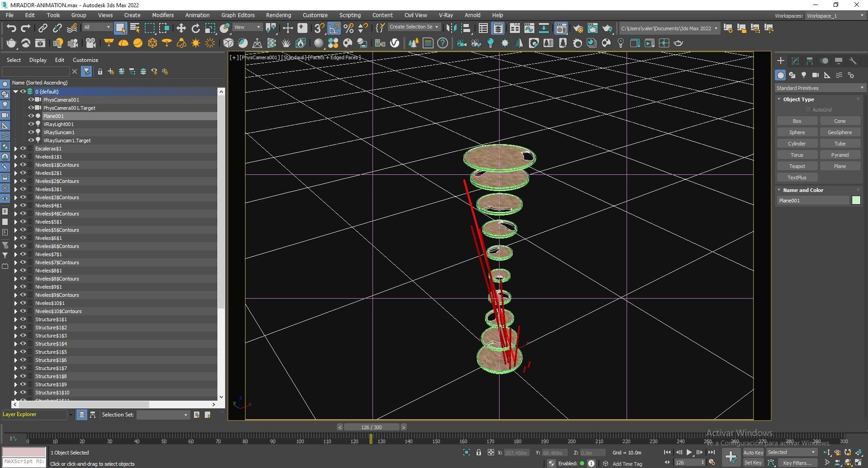The image size is (868, 468).
Task: Toggle visibility of VRayLight001
Action: (x=31, y=124)
